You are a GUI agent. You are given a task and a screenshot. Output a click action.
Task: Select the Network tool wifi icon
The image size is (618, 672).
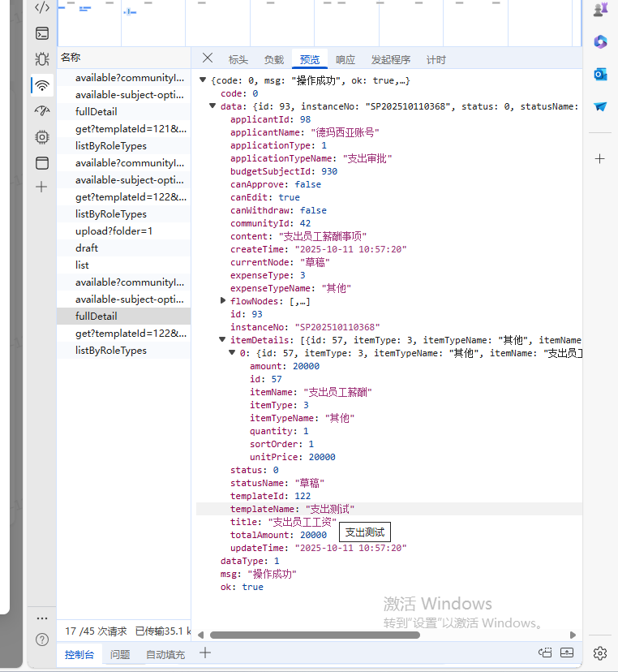[42, 85]
